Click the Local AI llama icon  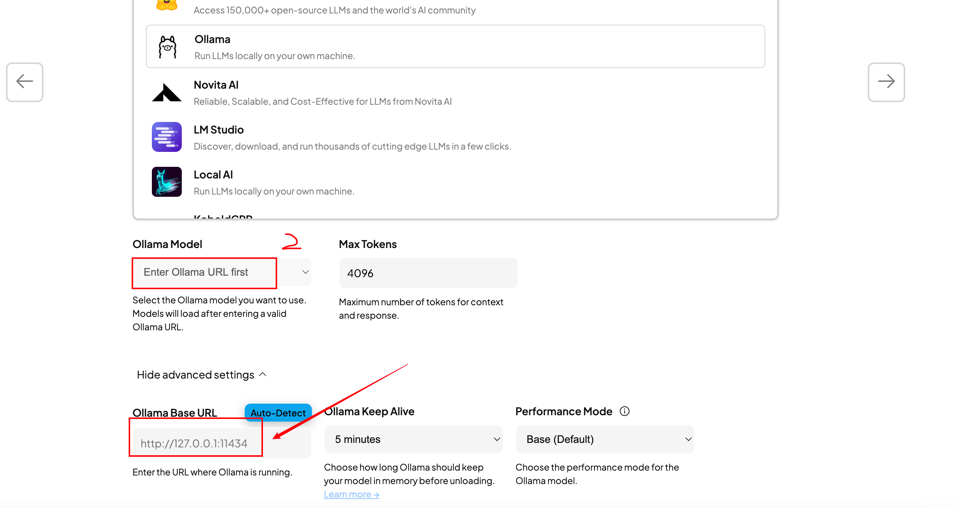point(166,182)
